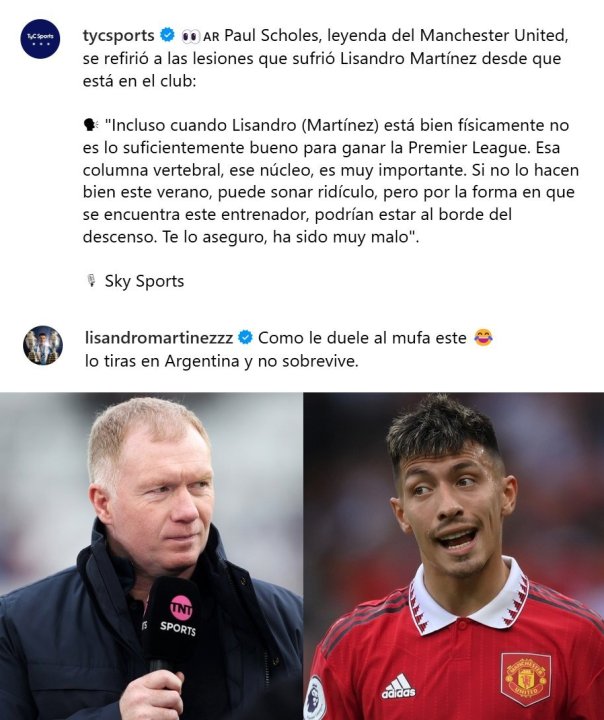Click lisandromartinezzz verified badge

(x=246, y=338)
